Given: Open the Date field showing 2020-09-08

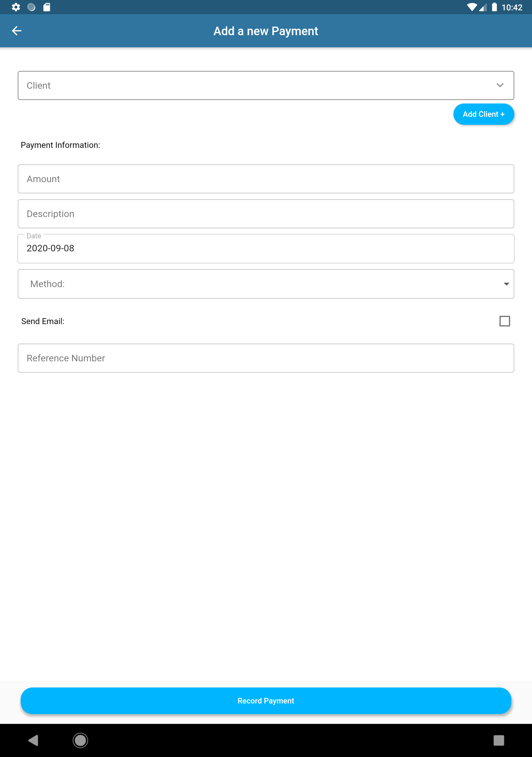Looking at the screenshot, I should (266, 249).
